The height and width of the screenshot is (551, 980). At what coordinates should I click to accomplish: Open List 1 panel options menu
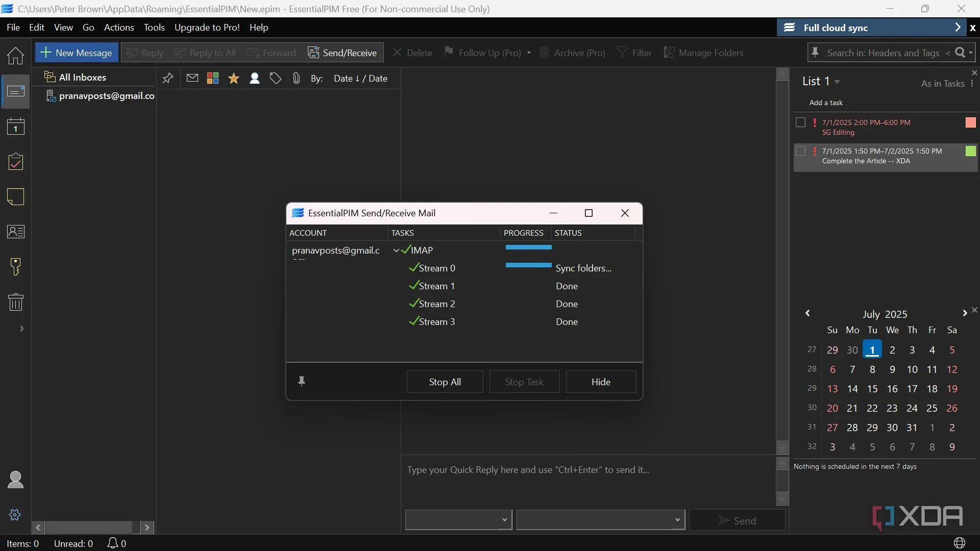click(972, 83)
